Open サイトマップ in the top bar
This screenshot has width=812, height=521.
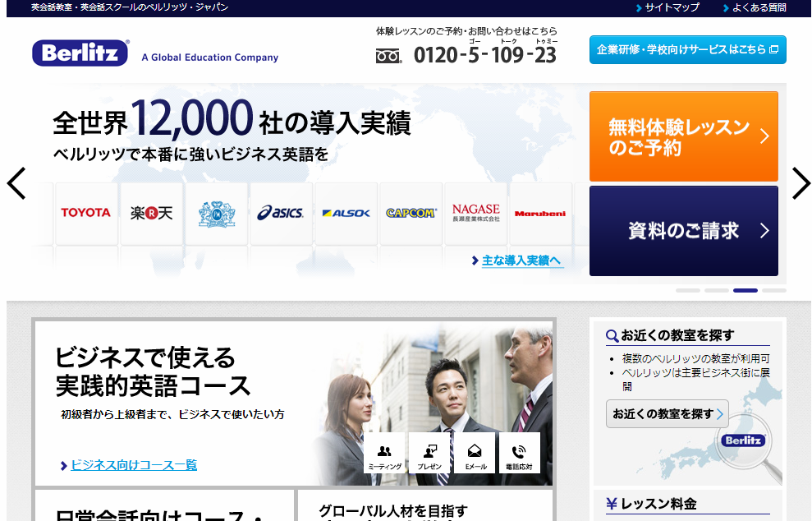[670, 7]
